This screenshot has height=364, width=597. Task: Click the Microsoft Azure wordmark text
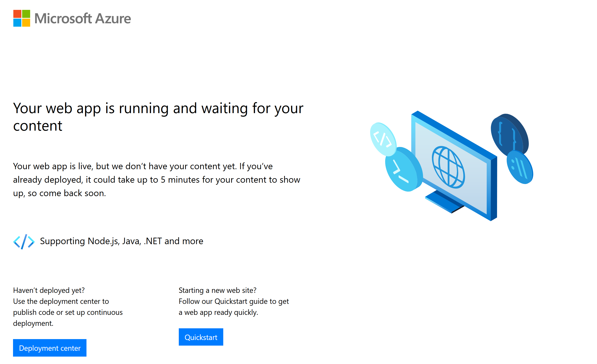(83, 19)
